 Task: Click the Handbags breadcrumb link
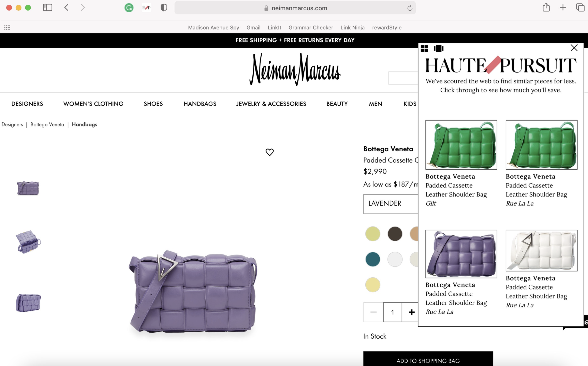pos(85,124)
